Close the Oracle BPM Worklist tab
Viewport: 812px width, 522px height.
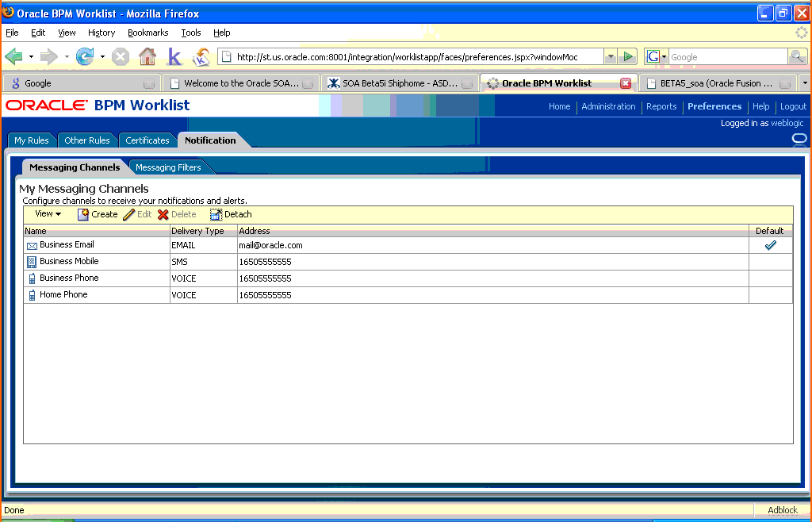pyautogui.click(x=626, y=83)
